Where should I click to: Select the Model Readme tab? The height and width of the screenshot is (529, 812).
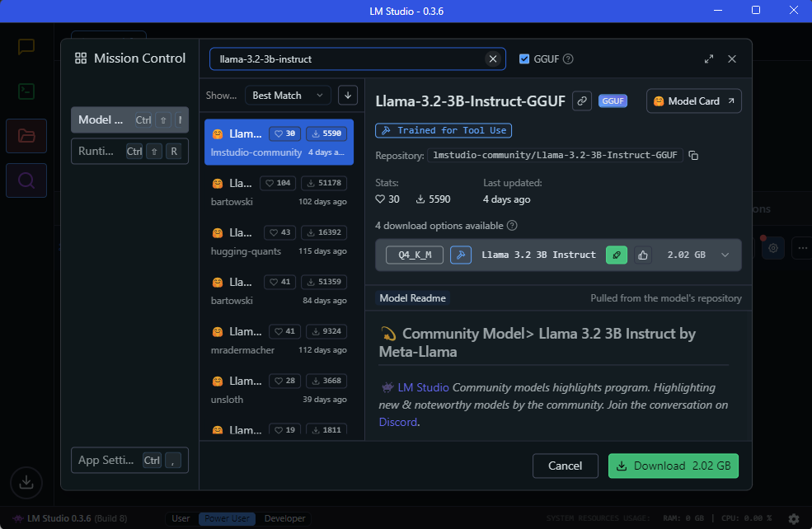pyautogui.click(x=412, y=298)
